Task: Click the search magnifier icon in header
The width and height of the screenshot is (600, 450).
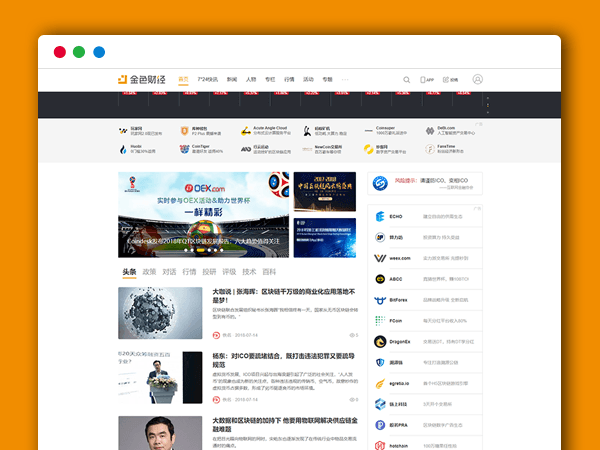Action: click(x=407, y=79)
